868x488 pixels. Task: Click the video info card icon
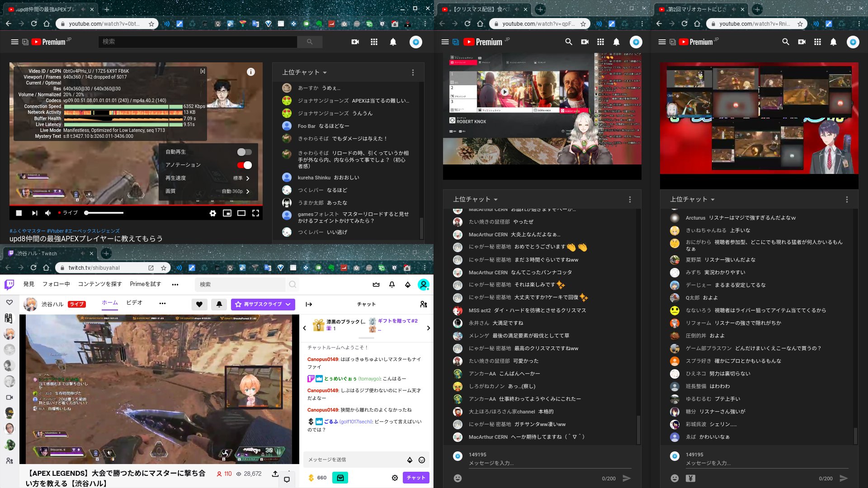pyautogui.click(x=251, y=72)
